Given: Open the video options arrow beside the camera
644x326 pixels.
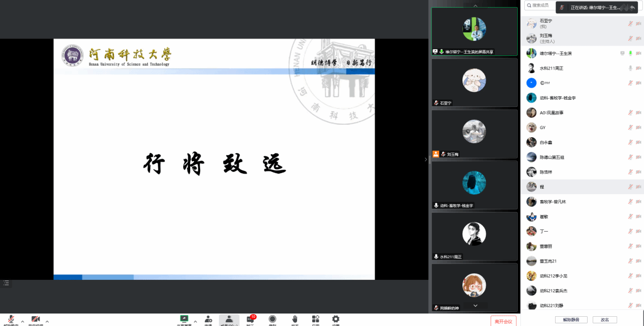Looking at the screenshot, I should click(47, 321).
